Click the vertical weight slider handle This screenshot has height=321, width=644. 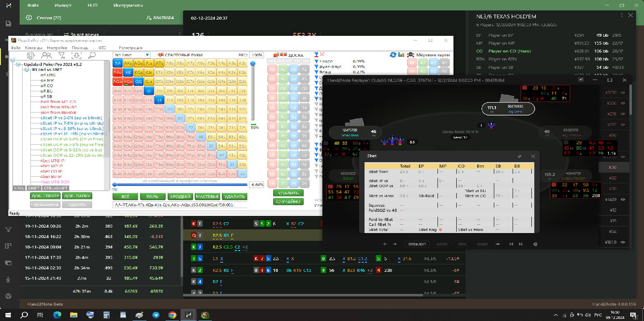(252, 63)
